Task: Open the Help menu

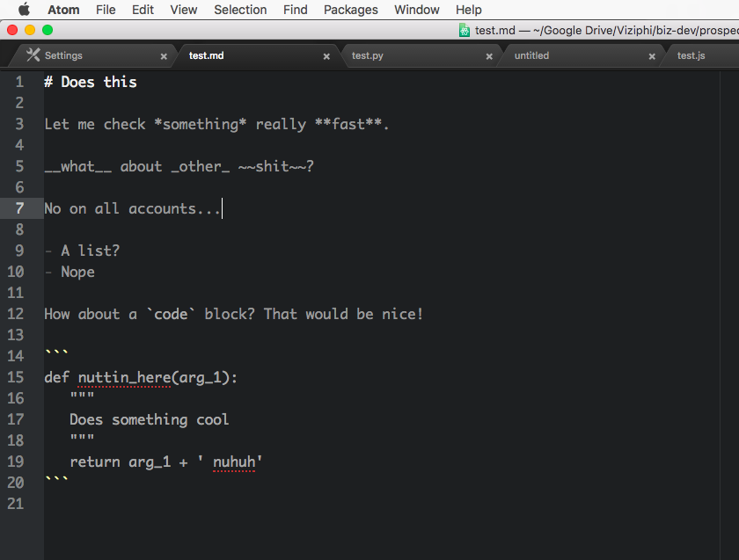Action: (x=468, y=10)
